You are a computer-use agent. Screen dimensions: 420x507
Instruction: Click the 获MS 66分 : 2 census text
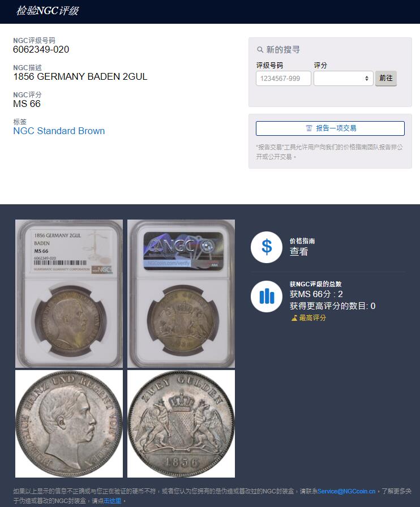pos(316,294)
